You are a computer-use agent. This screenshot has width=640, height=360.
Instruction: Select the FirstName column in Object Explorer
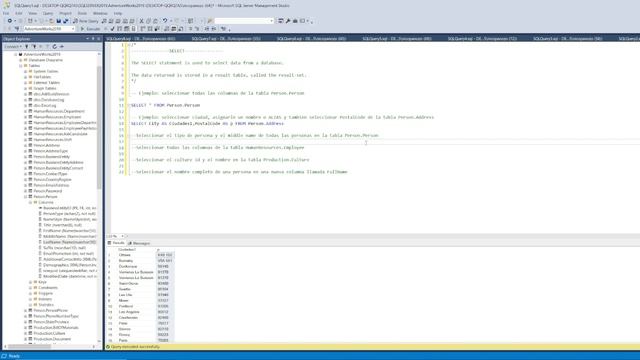tap(69, 231)
